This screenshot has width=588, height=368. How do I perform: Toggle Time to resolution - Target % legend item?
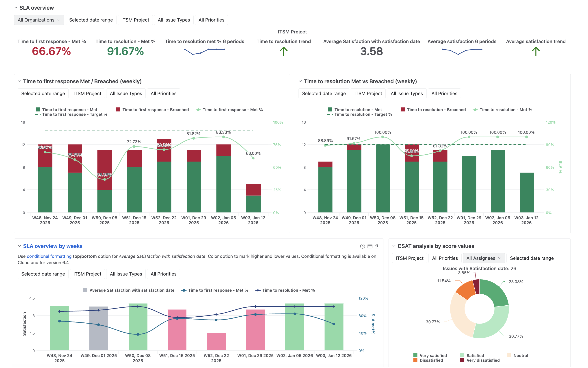(360, 114)
